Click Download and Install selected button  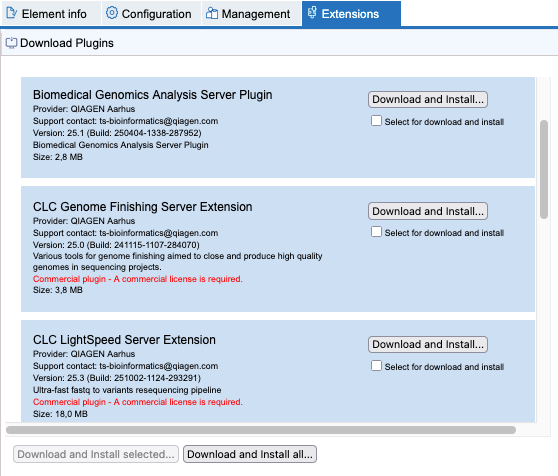click(96, 454)
